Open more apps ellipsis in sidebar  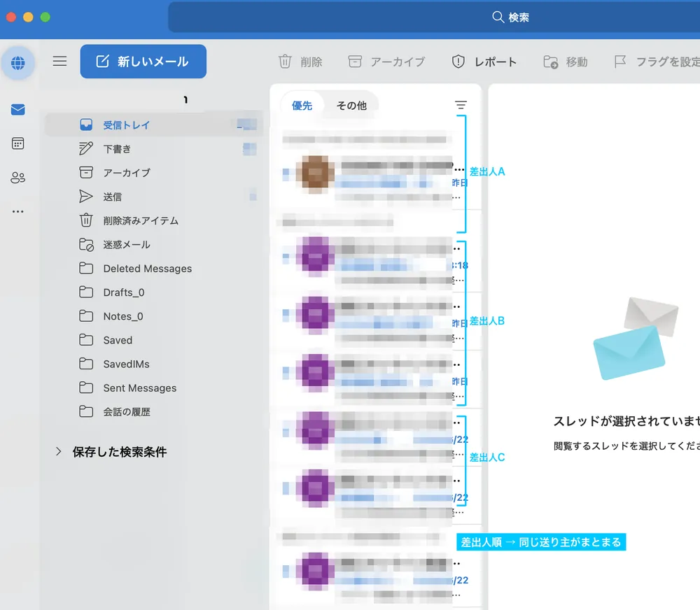pyautogui.click(x=18, y=211)
